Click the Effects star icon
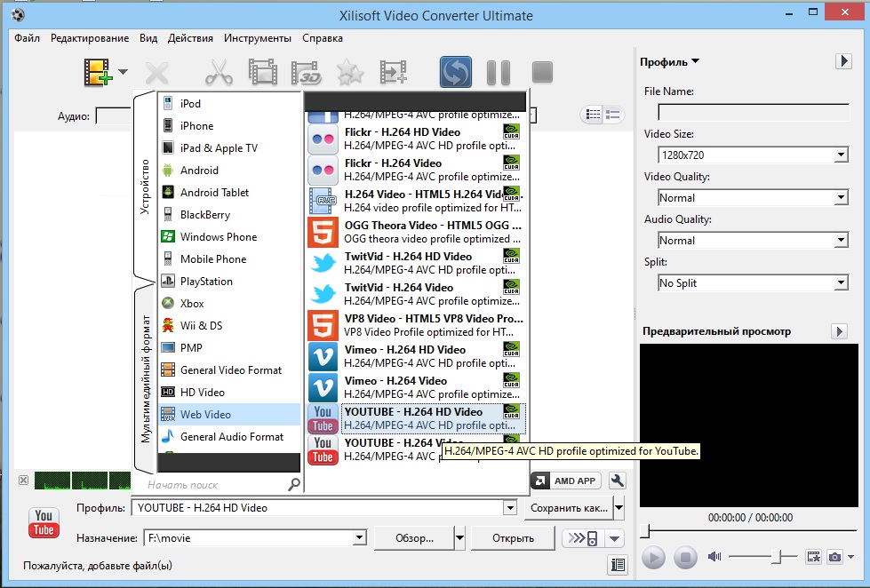Image resolution: width=870 pixels, height=588 pixels. 350,73
